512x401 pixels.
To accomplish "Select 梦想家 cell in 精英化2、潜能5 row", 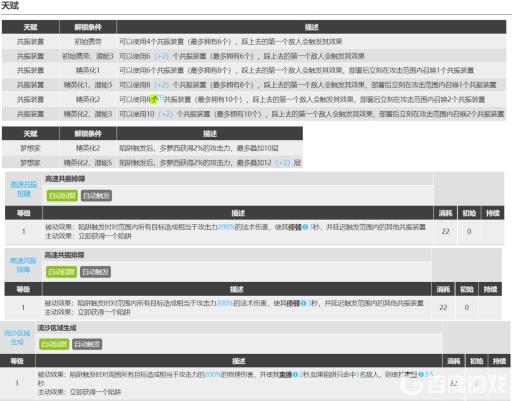I will pos(30,163).
